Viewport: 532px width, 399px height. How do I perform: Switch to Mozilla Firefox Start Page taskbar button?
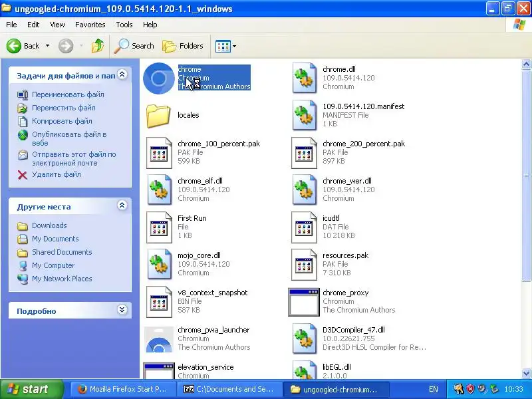123,389
